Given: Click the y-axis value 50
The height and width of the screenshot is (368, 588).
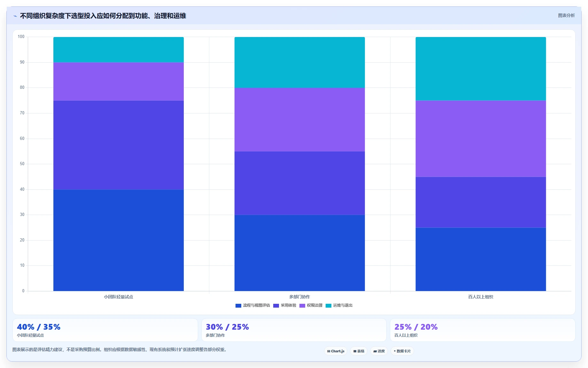Looking at the screenshot, I should (x=22, y=164).
